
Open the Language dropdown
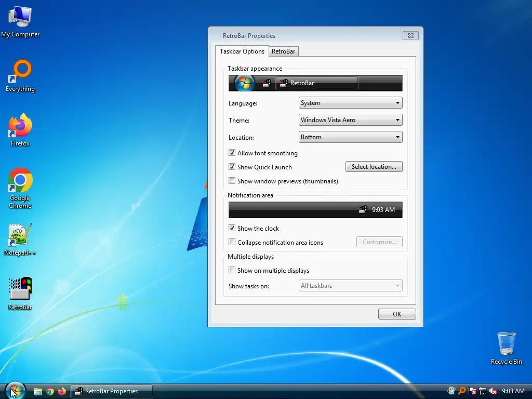(x=351, y=103)
